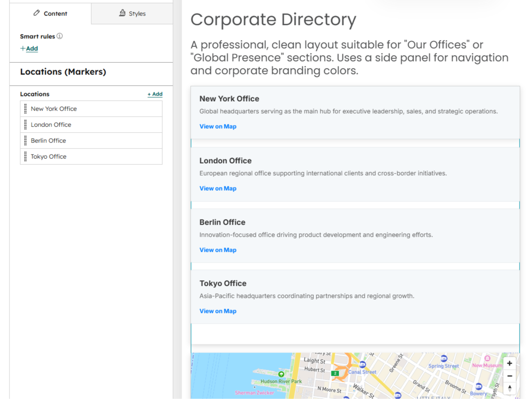This screenshot has height=399, width=532.
Task: Open the Content tab
Action: click(x=50, y=13)
